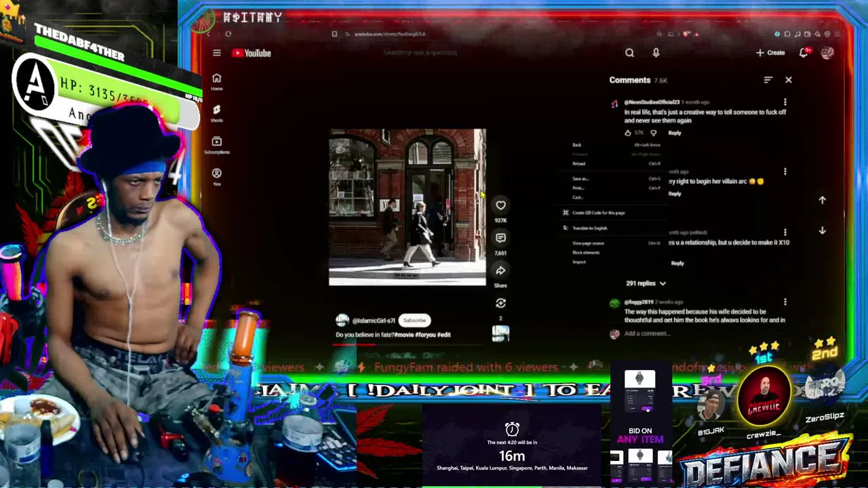Viewport: 868px width, 488px height.
Task: Expand the 291 replies thread
Action: coord(646,283)
